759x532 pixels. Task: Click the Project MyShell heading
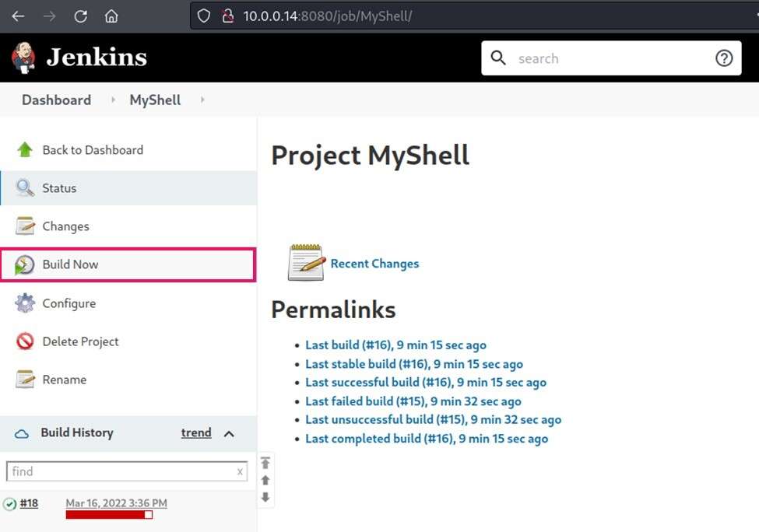coord(370,156)
